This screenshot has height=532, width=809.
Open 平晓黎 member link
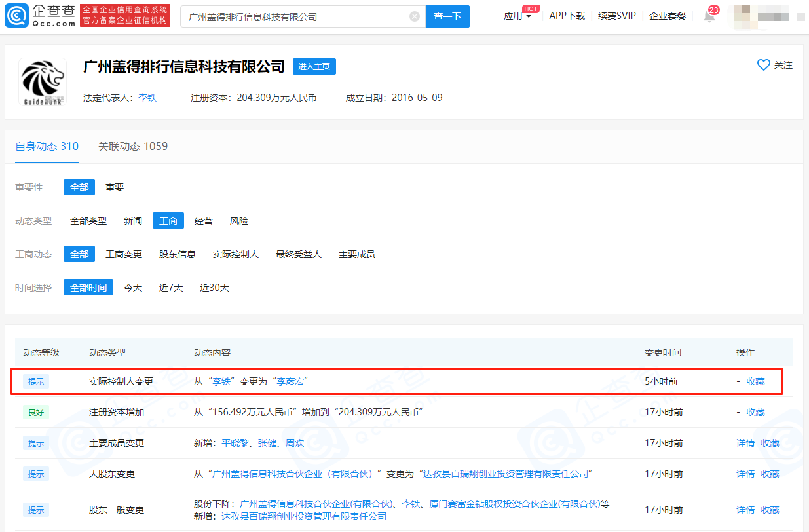pyautogui.click(x=235, y=443)
